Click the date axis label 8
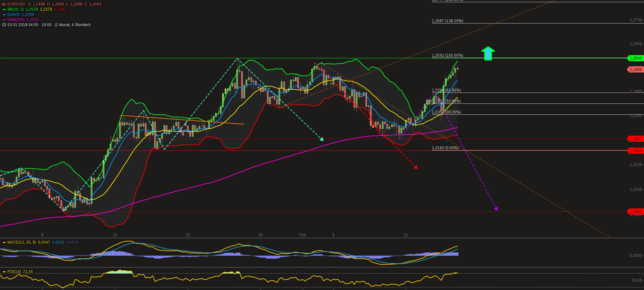 pos(42,235)
